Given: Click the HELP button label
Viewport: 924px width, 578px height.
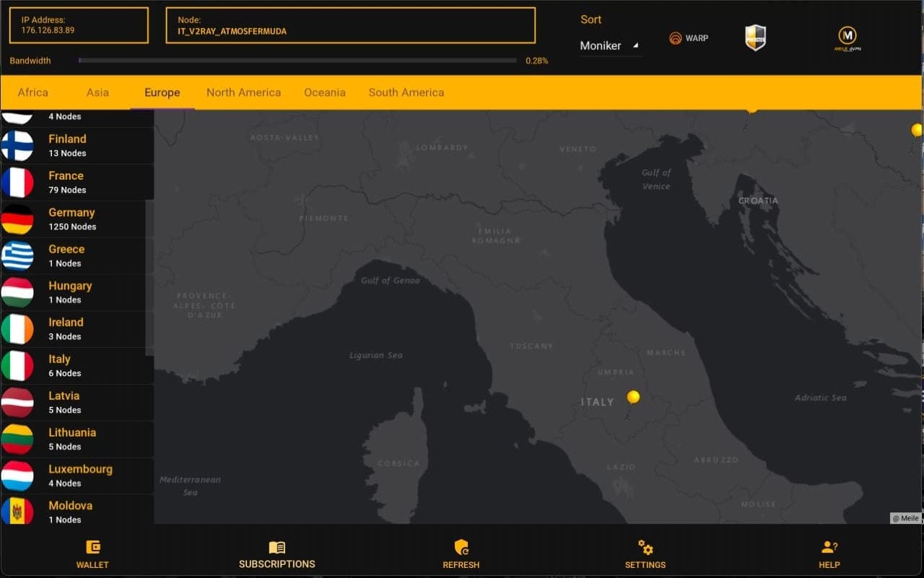Looking at the screenshot, I should 829,565.
